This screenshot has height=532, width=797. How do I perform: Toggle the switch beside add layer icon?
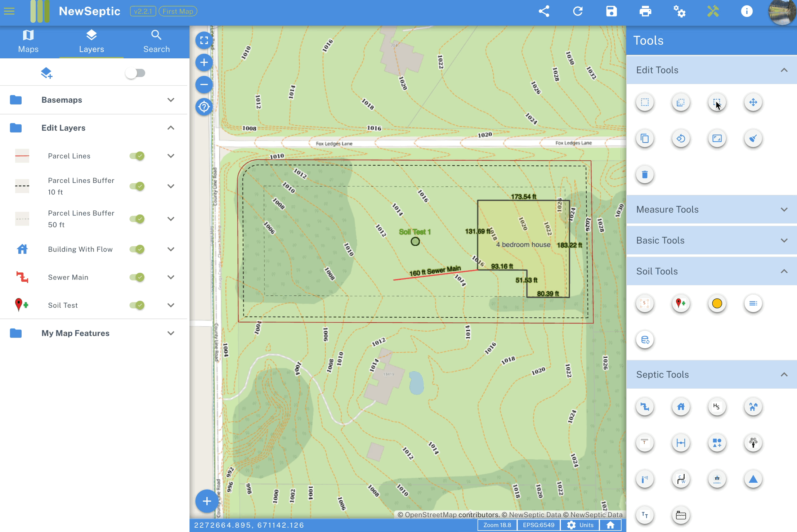tap(135, 73)
